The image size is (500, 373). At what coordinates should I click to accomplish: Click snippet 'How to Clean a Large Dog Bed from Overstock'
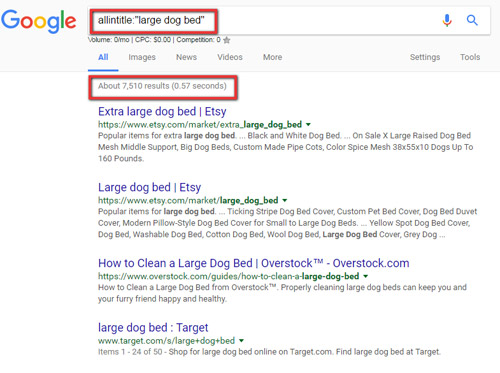(x=282, y=293)
